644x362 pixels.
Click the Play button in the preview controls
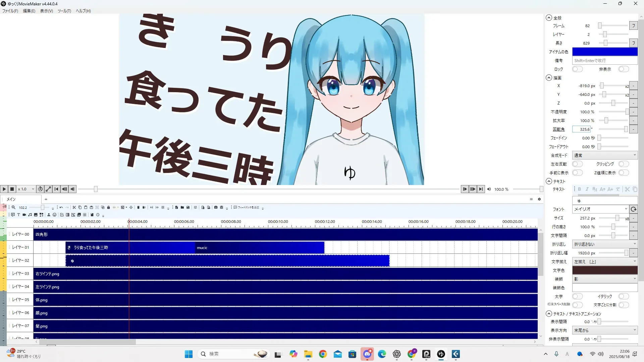click(4, 189)
